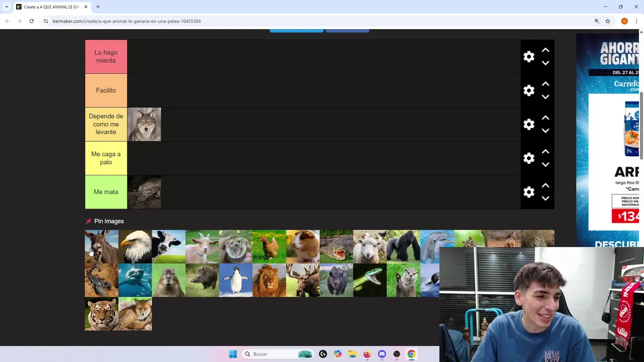Open settings gear for 'Depende de como me levante' row
Viewport: 644px width, 362px height.
coord(528,124)
